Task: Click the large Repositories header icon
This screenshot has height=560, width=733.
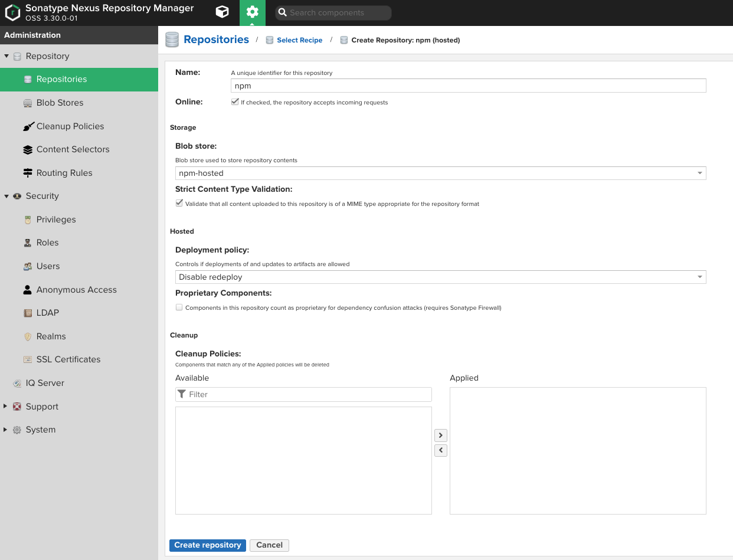Action: (x=172, y=40)
